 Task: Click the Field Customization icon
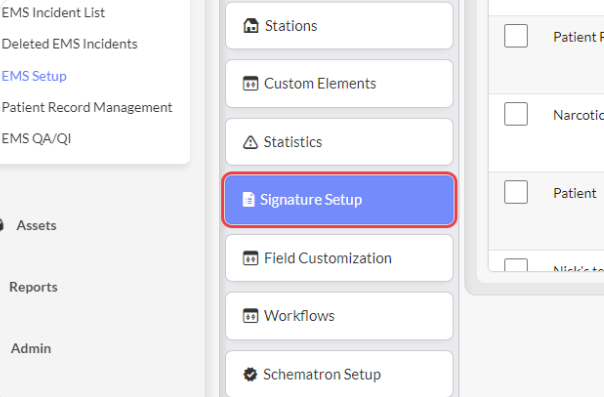click(250, 258)
